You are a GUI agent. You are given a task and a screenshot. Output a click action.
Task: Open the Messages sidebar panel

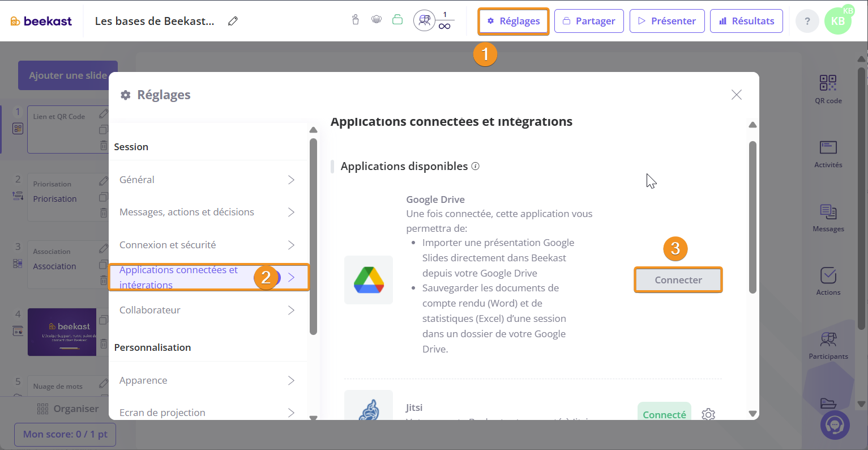828,218
